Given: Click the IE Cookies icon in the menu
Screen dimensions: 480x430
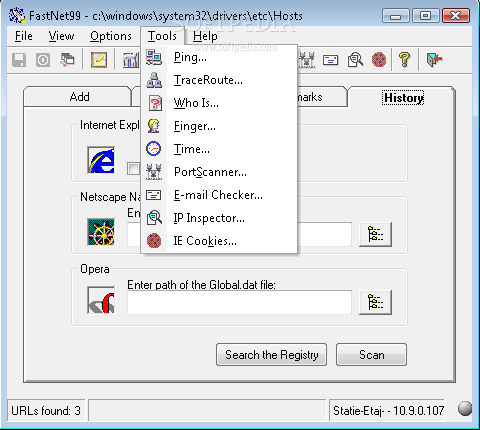Looking at the screenshot, I should pos(154,241).
